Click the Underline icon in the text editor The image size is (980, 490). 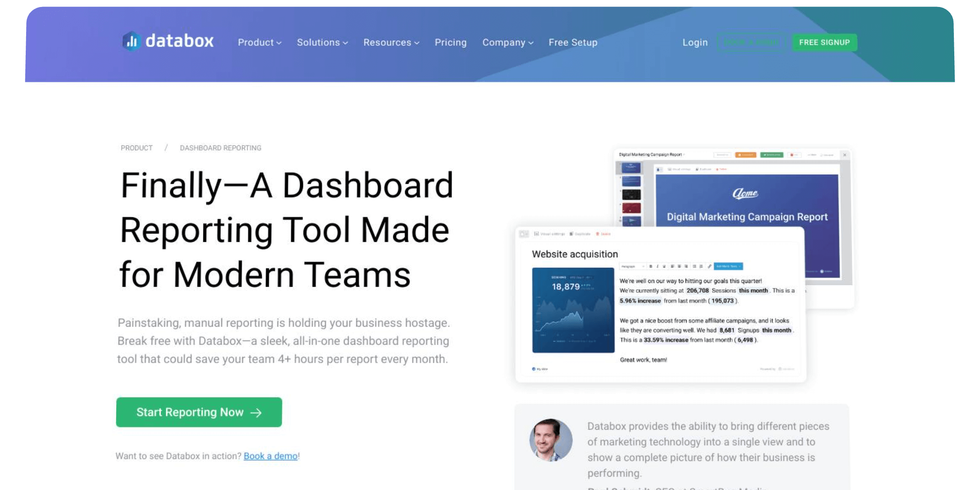664,266
